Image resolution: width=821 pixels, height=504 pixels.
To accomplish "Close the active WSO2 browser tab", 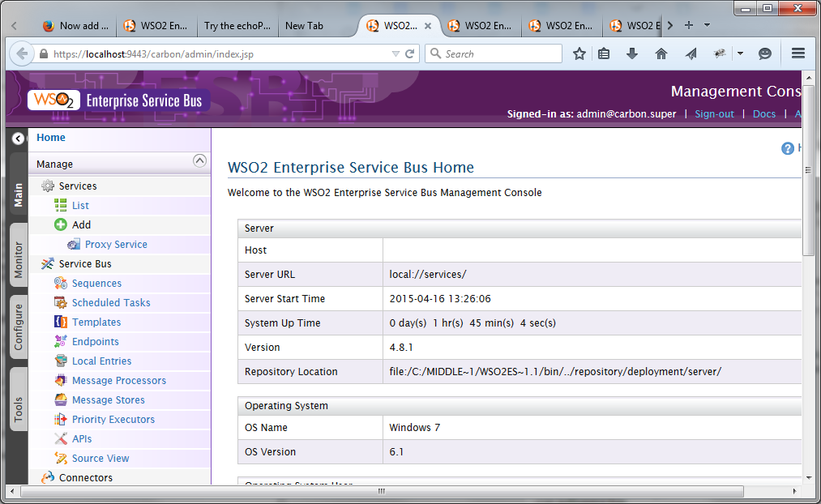I will tap(428, 26).
